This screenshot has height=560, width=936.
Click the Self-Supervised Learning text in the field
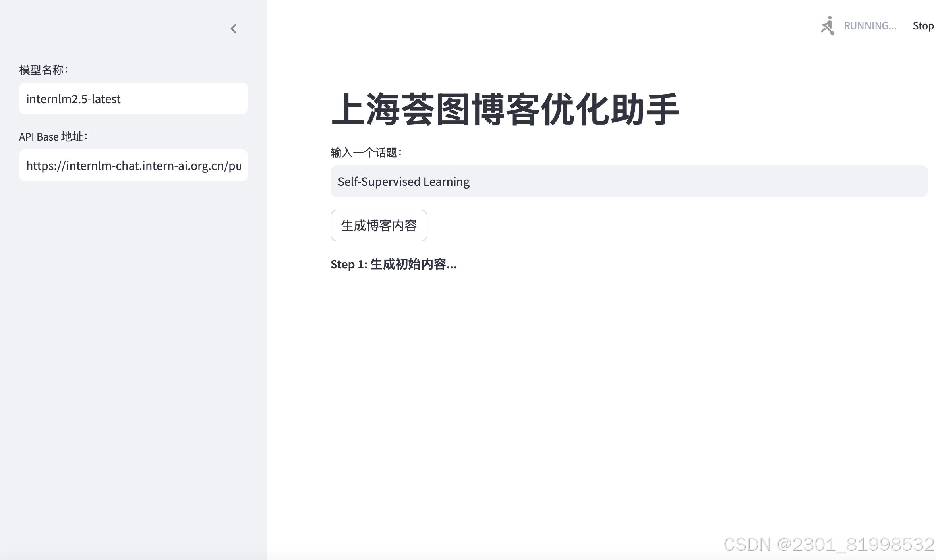click(x=403, y=182)
